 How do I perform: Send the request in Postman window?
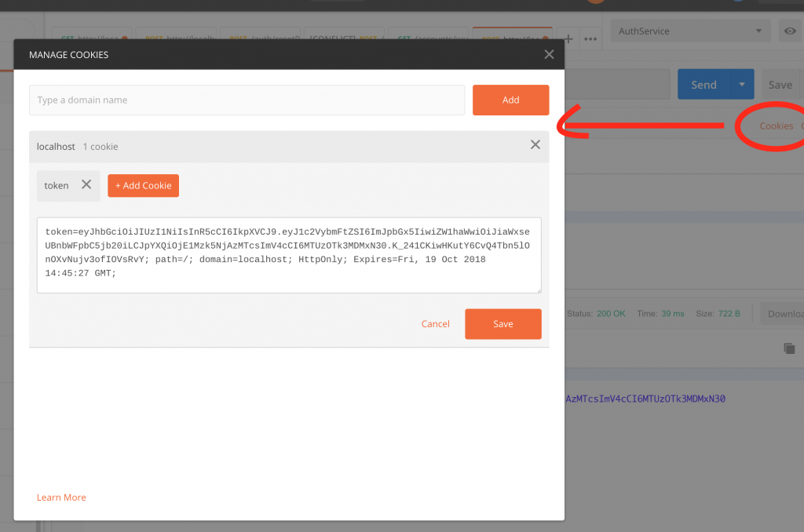703,85
